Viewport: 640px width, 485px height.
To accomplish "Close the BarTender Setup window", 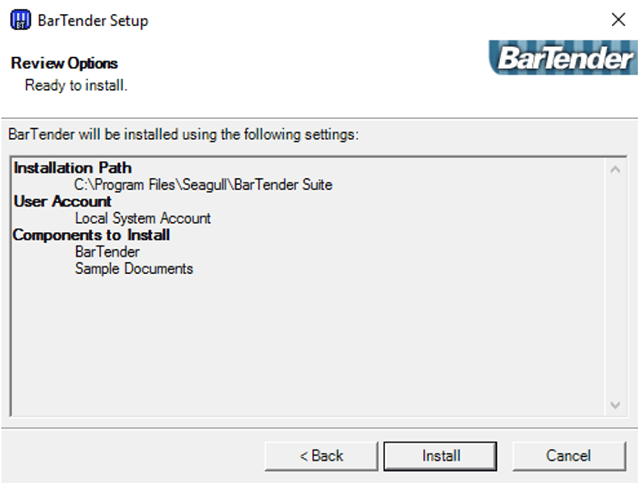I will (618, 20).
